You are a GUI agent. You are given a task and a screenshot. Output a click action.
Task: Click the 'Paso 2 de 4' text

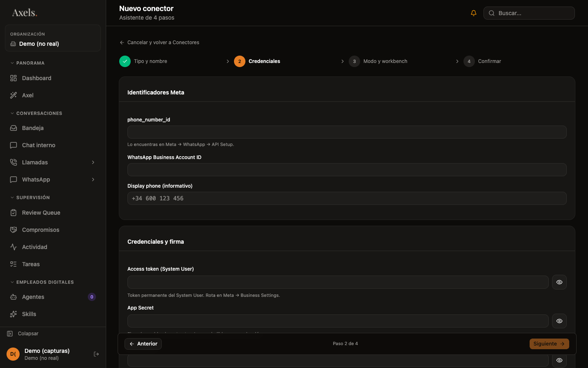click(345, 344)
